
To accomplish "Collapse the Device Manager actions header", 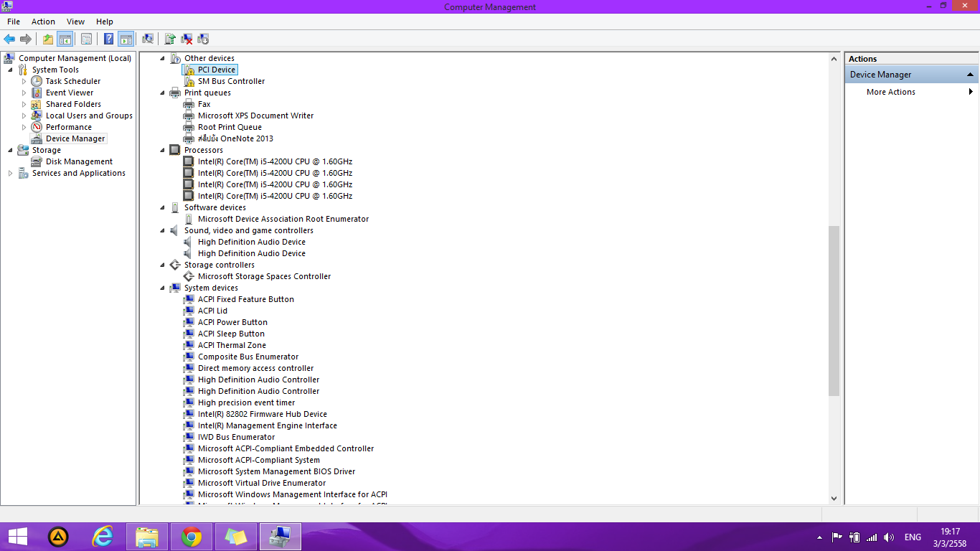I will click(970, 75).
